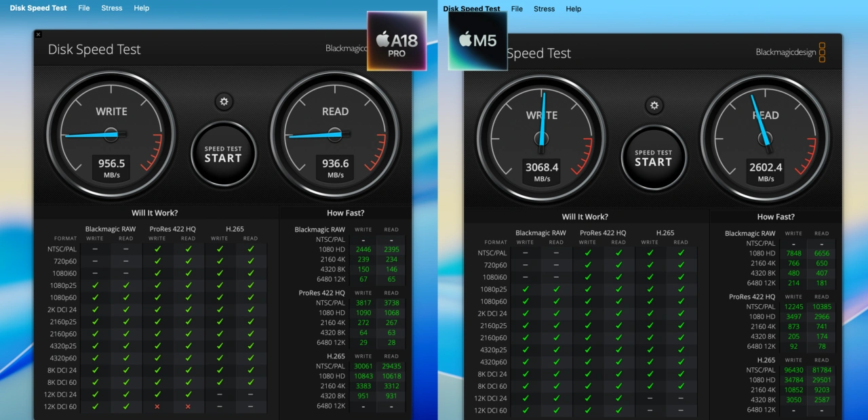Click the 2446 Blackmagic RAW 1080 HD write value
The height and width of the screenshot is (420, 868).
363,249
